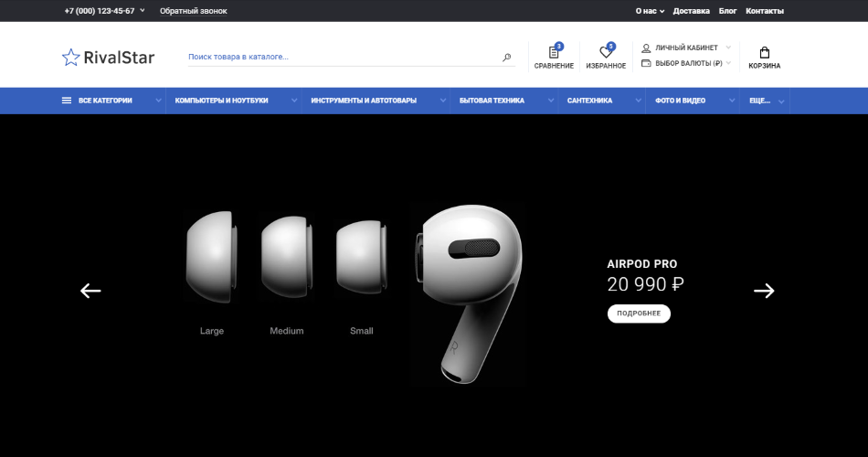Expand Инструменты и автотовары chevron
The image size is (868, 457).
(443, 101)
